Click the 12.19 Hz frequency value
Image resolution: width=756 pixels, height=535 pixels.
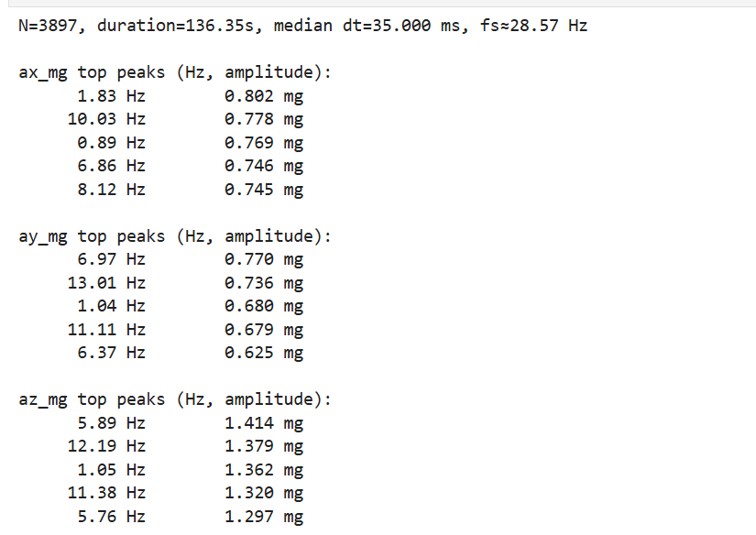(106, 446)
